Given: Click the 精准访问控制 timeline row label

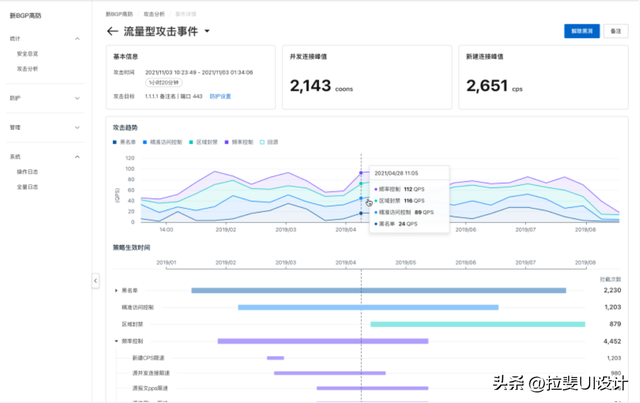Looking at the screenshot, I should (138, 307).
